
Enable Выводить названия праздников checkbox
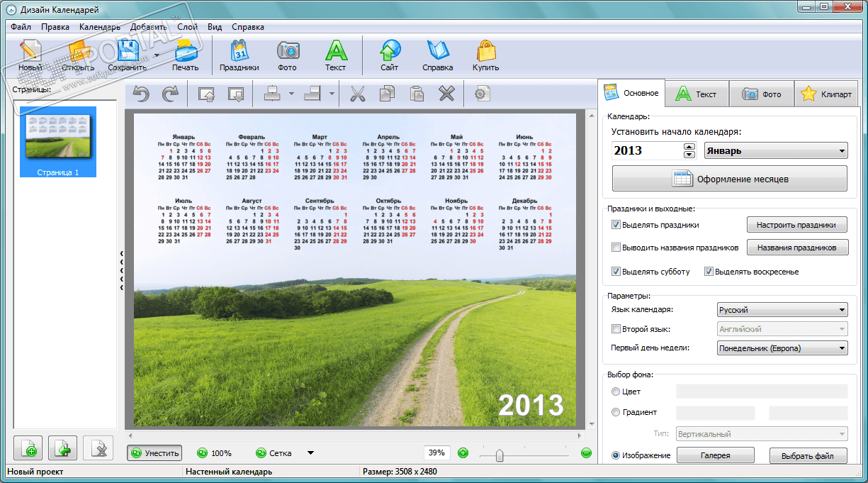pos(616,248)
